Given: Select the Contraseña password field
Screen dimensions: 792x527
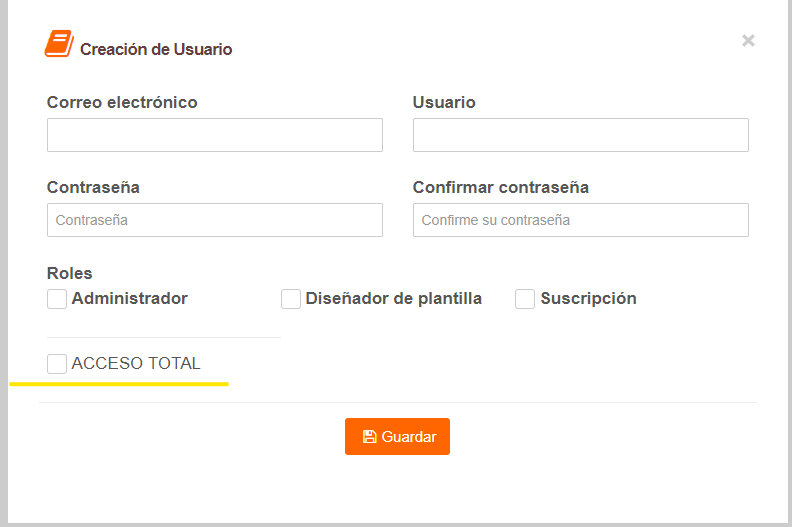Looking at the screenshot, I should point(215,220).
